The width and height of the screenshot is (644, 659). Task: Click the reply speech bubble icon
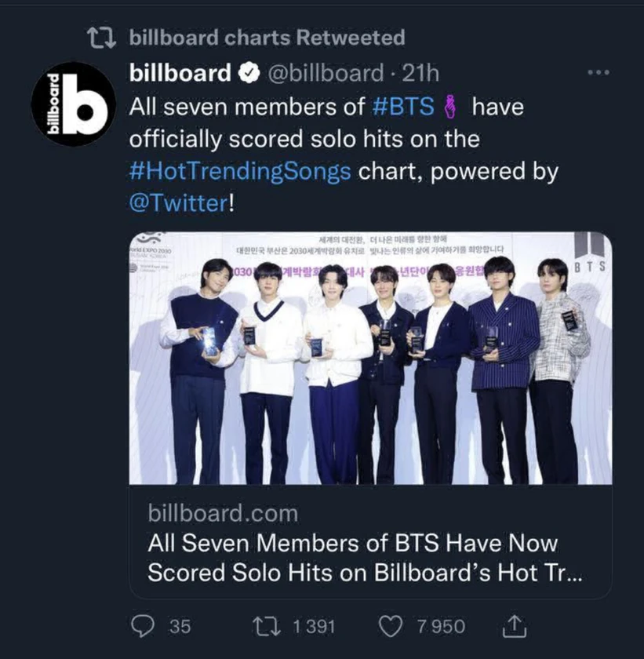(141, 626)
